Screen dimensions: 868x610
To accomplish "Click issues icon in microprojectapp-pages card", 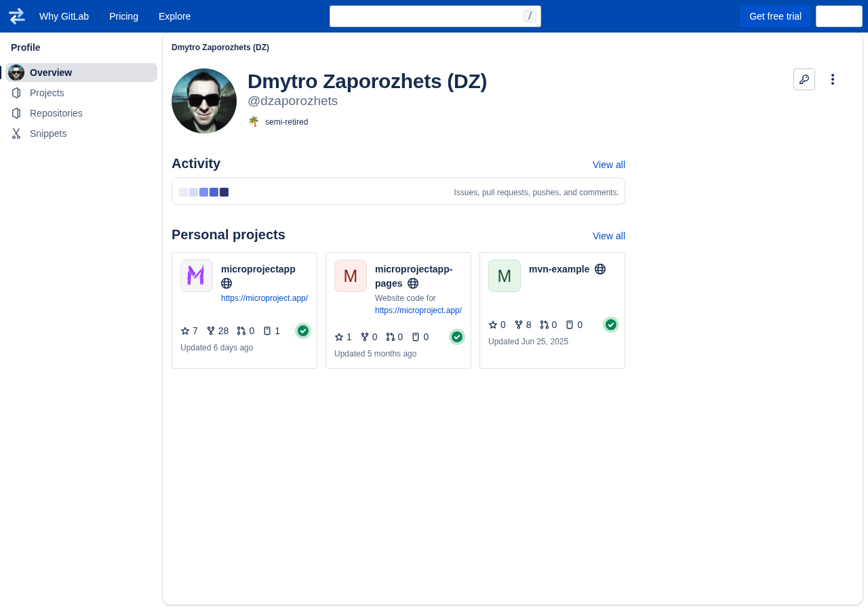I will pos(416,337).
